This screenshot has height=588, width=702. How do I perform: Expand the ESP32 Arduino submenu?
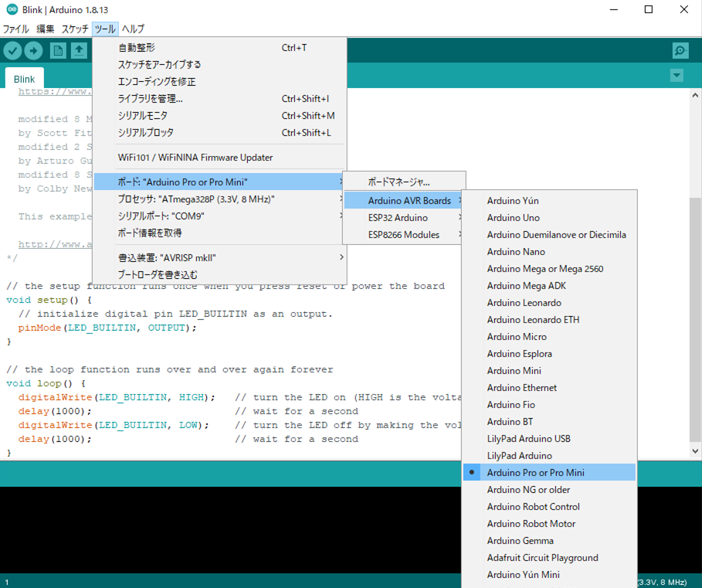404,218
